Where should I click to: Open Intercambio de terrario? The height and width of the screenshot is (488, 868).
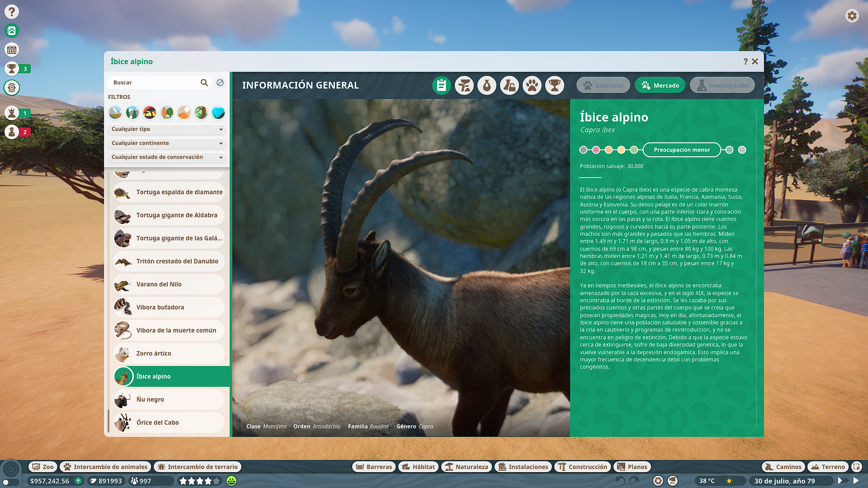coord(198,467)
